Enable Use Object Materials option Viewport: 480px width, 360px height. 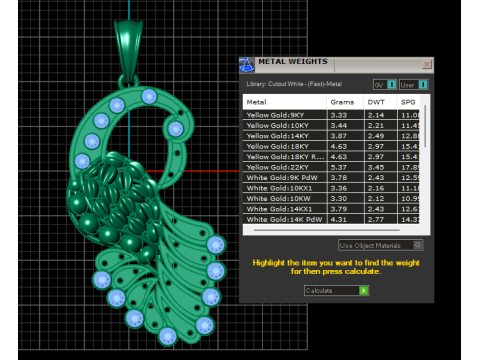click(380, 245)
